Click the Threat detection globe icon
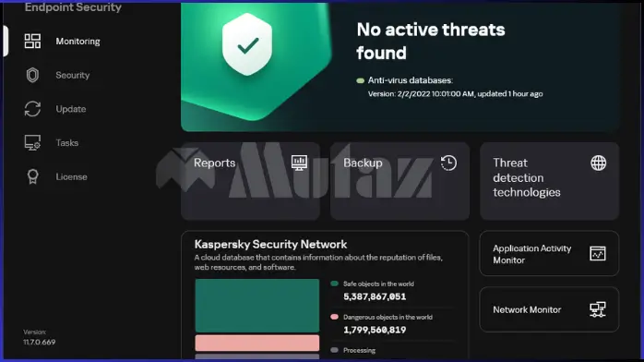Image resolution: width=644 pixels, height=362 pixels. 599,163
